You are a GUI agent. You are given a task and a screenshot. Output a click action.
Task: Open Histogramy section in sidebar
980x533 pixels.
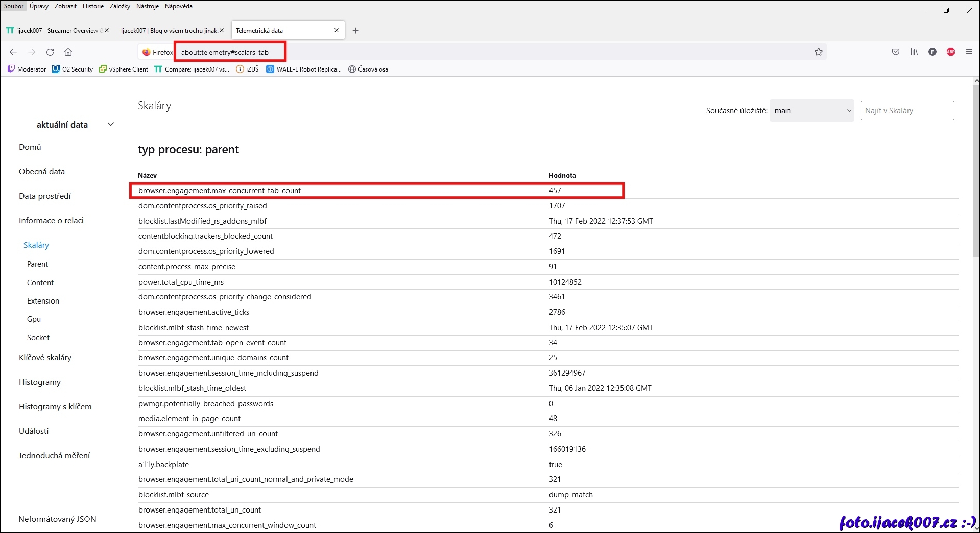(40, 382)
